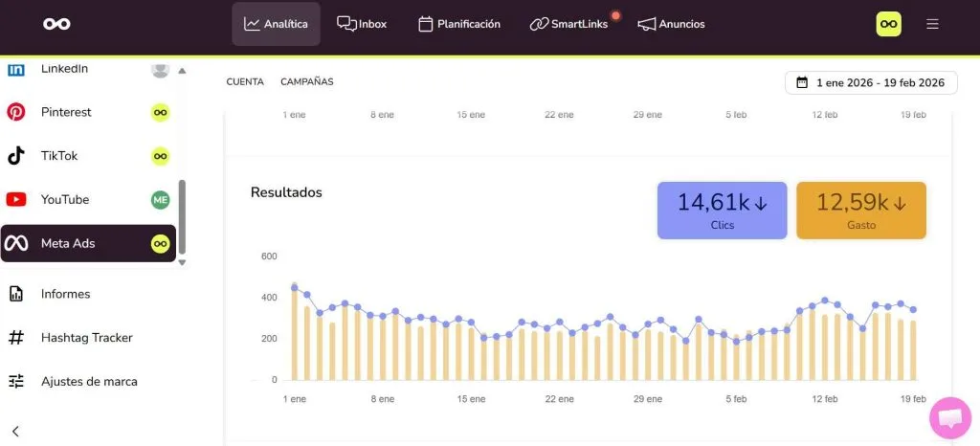The width and height of the screenshot is (980, 446).
Task: Click the account badge next to Pinterest
Action: (x=160, y=112)
